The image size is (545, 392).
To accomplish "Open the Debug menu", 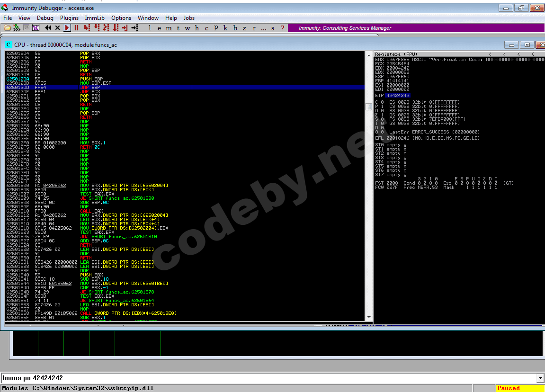I will (45, 18).
